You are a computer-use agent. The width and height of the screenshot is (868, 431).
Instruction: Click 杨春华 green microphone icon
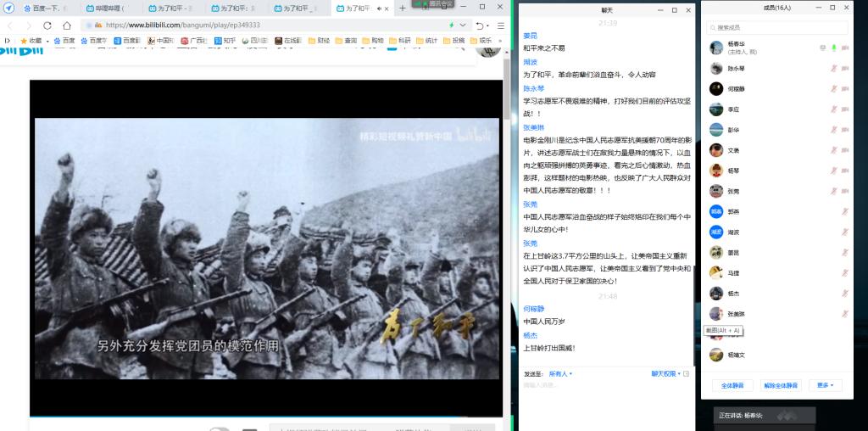834,48
